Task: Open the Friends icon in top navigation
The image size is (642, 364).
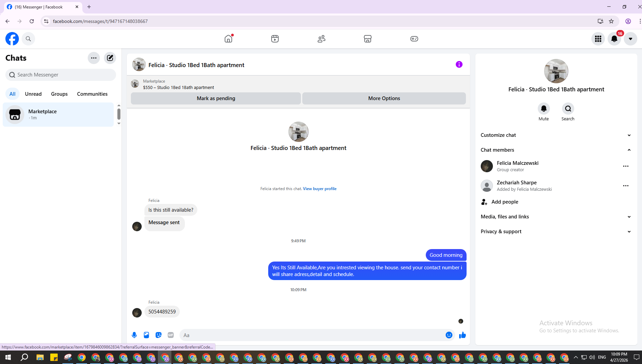Action: [x=322, y=39]
